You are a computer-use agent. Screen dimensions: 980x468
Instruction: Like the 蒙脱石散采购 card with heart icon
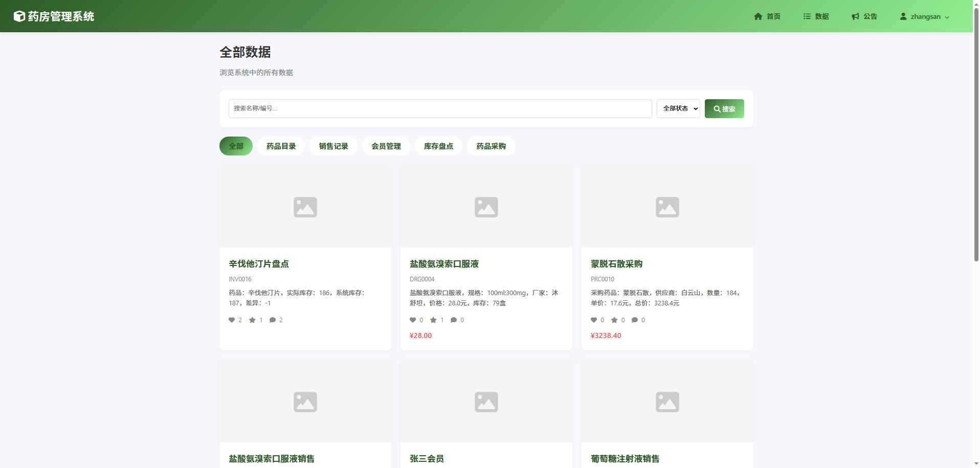click(594, 320)
